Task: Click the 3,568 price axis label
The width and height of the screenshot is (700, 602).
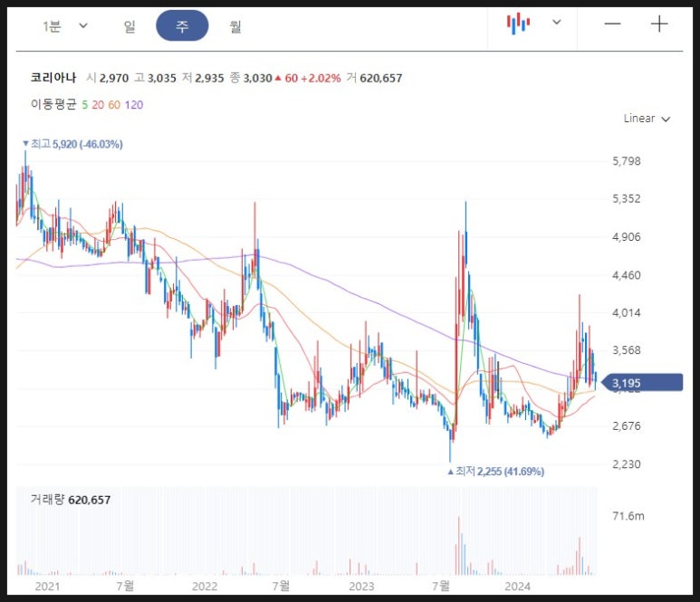Action: 627,350
